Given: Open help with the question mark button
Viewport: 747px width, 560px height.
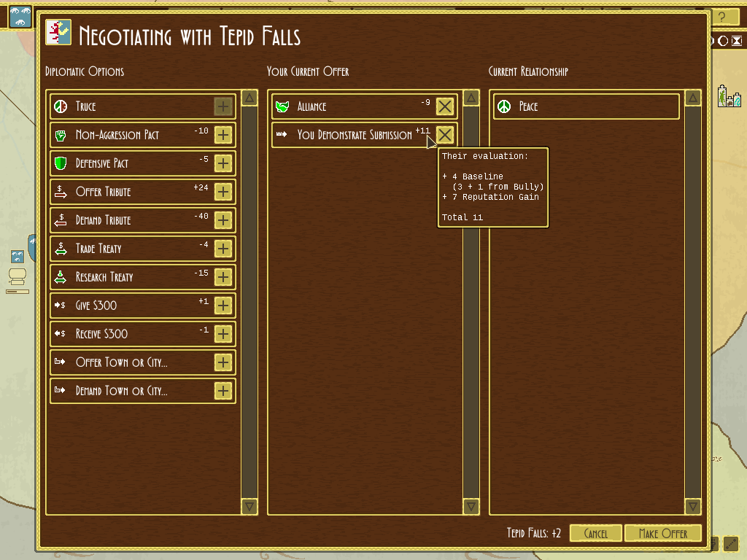Looking at the screenshot, I should tap(722, 17).
